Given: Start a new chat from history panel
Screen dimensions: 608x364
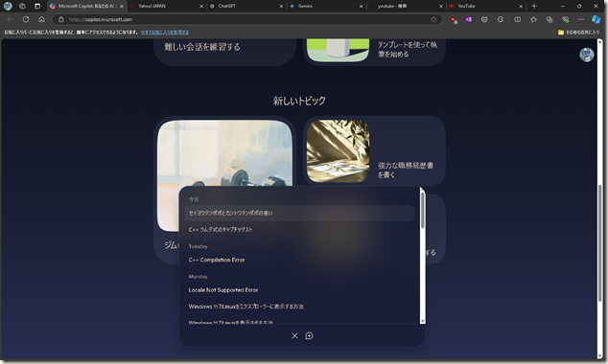Looking at the screenshot, I should 309,335.
